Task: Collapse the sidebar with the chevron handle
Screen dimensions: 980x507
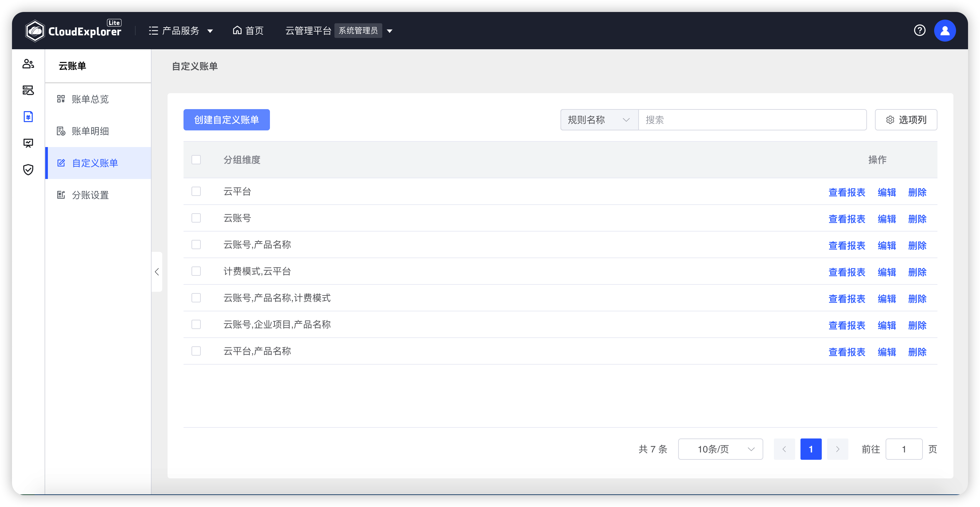Action: click(x=157, y=272)
